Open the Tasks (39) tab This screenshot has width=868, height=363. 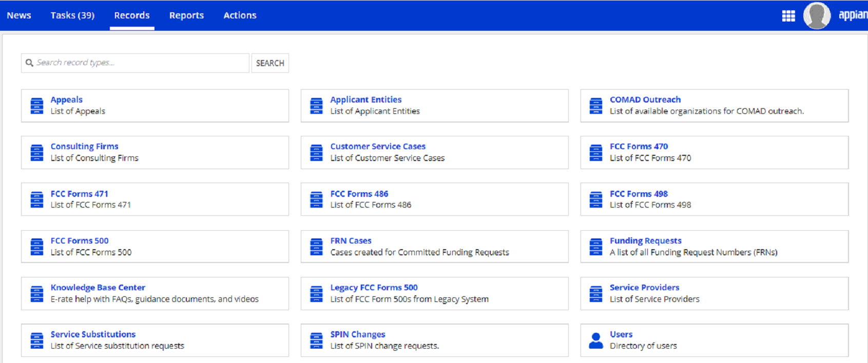coord(72,15)
